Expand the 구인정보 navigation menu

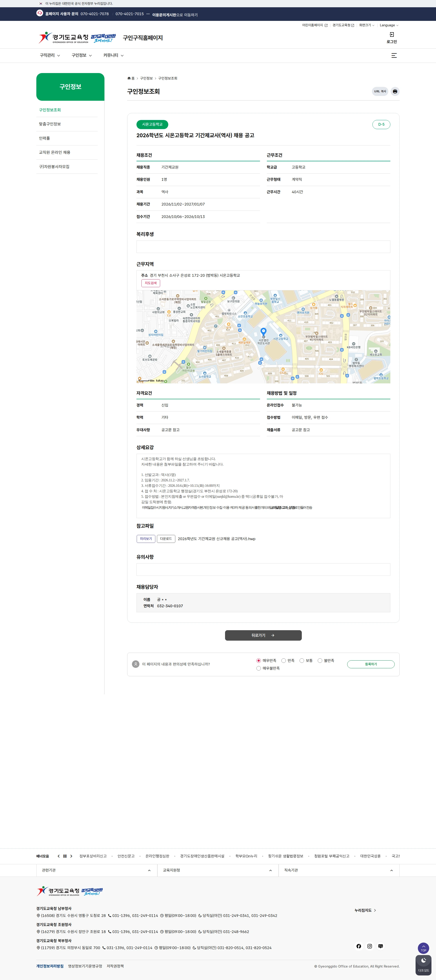pos(82,56)
